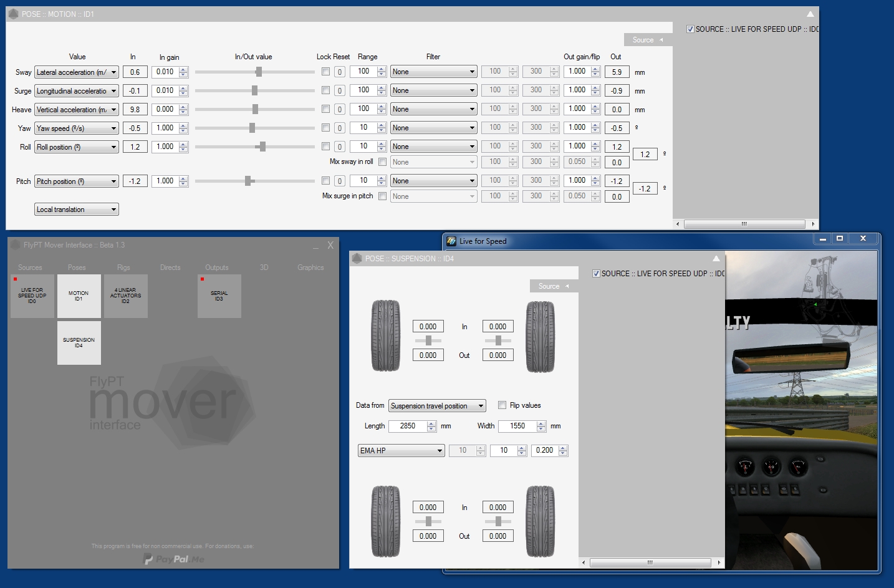Maximize the Live for Speed window
Image resolution: width=894 pixels, height=588 pixels.
tap(840, 238)
